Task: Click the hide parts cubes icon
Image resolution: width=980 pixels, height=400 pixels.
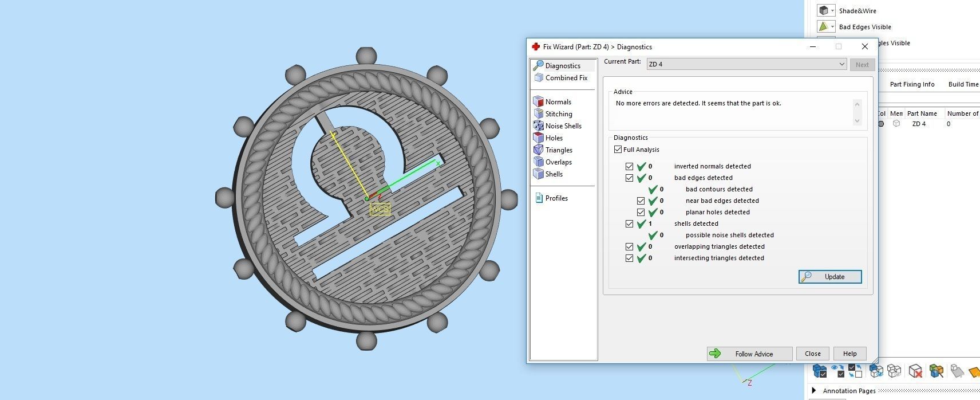Action: 894,371
